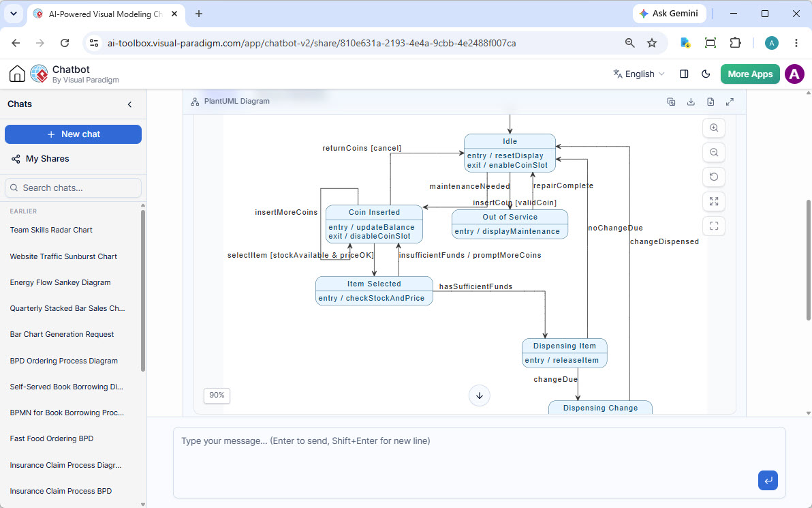Download the diagram image icon
812x508 pixels.
tap(691, 102)
